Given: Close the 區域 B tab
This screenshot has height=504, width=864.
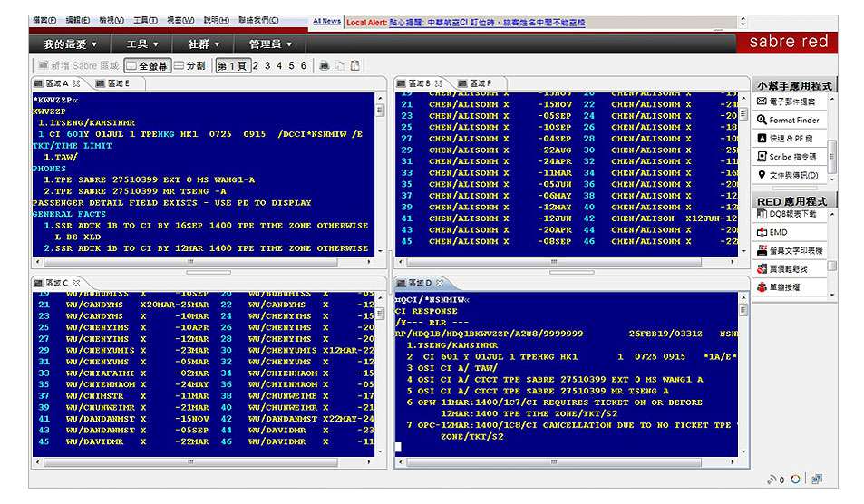Looking at the screenshot, I should 439,83.
